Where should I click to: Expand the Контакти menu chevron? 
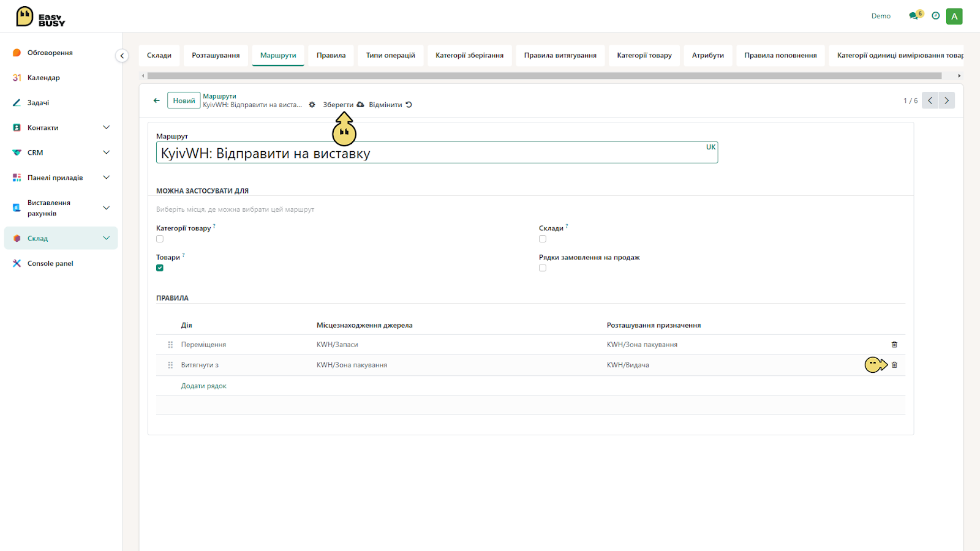coord(107,127)
